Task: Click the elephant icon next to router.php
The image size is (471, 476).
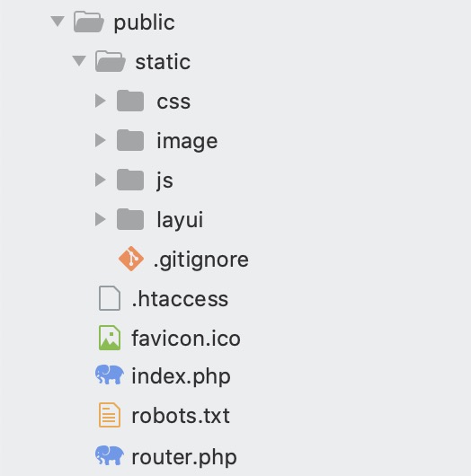Action: coord(110,455)
